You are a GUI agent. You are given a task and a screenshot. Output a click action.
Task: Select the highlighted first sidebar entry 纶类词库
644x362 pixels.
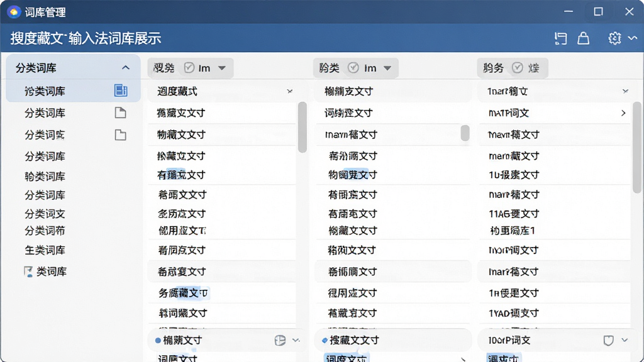point(73,90)
